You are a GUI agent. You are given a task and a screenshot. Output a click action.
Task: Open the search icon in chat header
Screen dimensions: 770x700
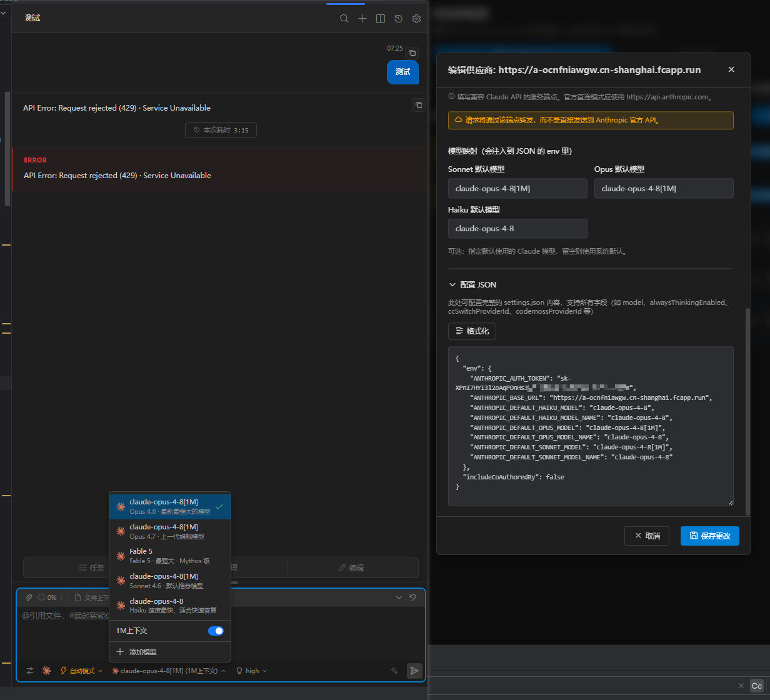(x=344, y=19)
